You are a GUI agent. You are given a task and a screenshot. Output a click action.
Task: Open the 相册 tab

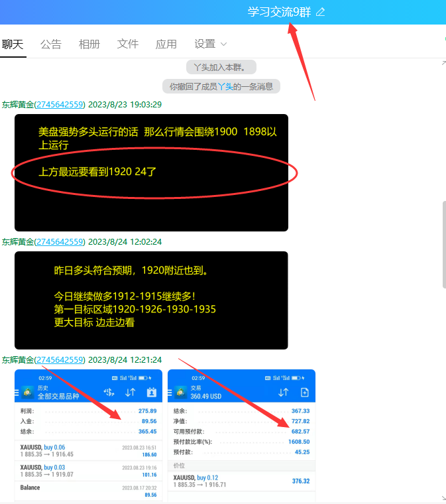(x=89, y=44)
